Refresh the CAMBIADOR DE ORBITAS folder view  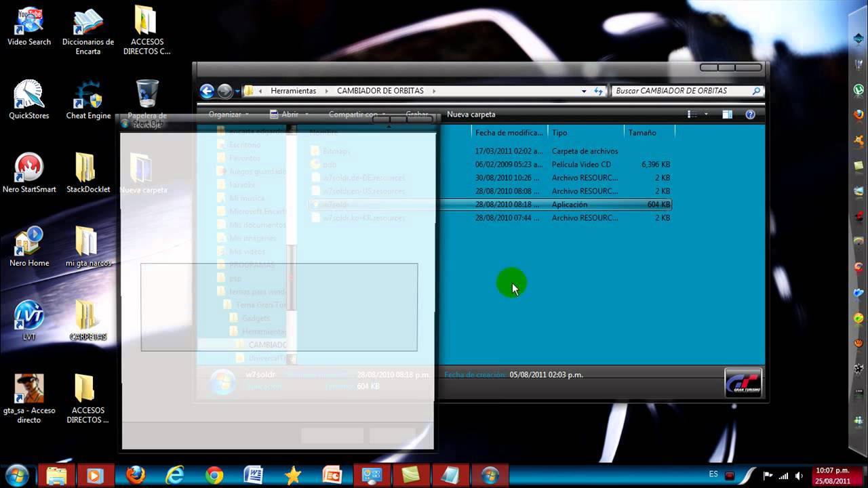[599, 91]
